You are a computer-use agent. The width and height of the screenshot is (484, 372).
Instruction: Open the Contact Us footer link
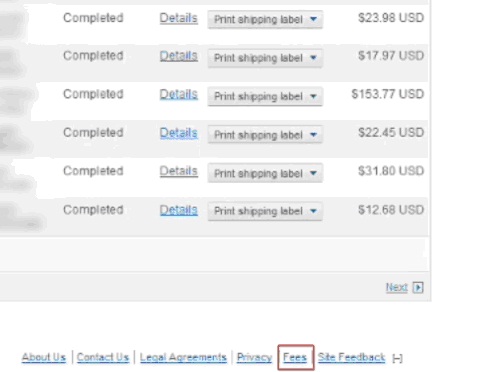(103, 358)
